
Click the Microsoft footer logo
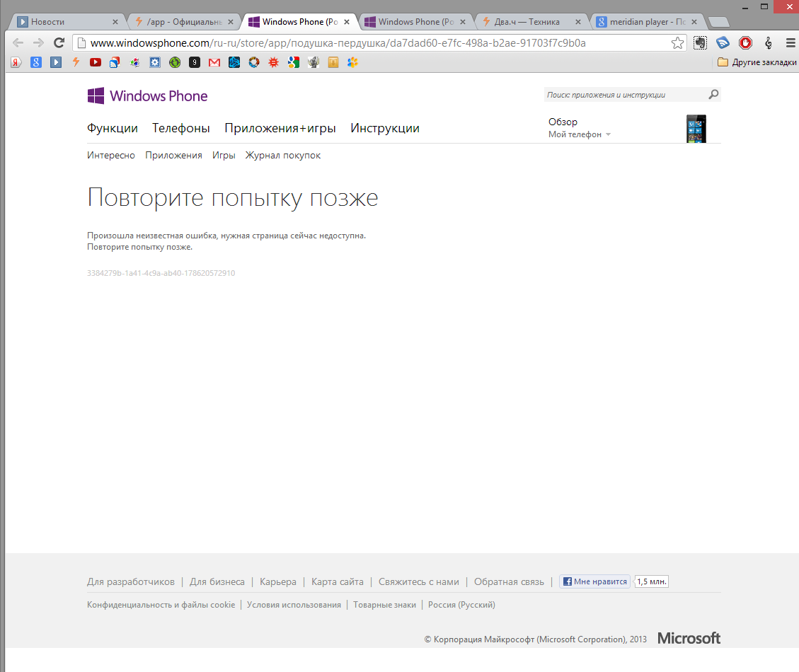pyautogui.click(x=689, y=638)
